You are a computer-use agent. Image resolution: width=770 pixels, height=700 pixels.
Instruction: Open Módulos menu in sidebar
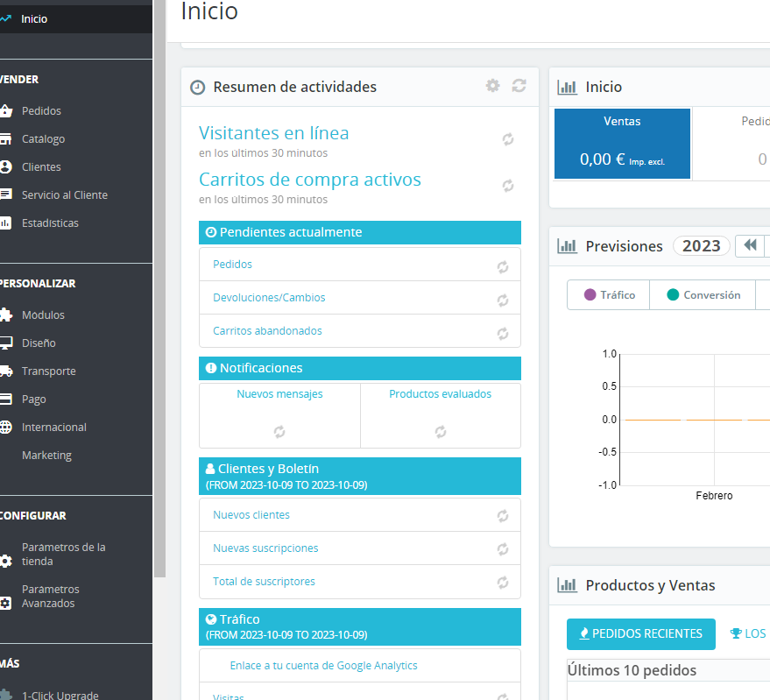(43, 315)
